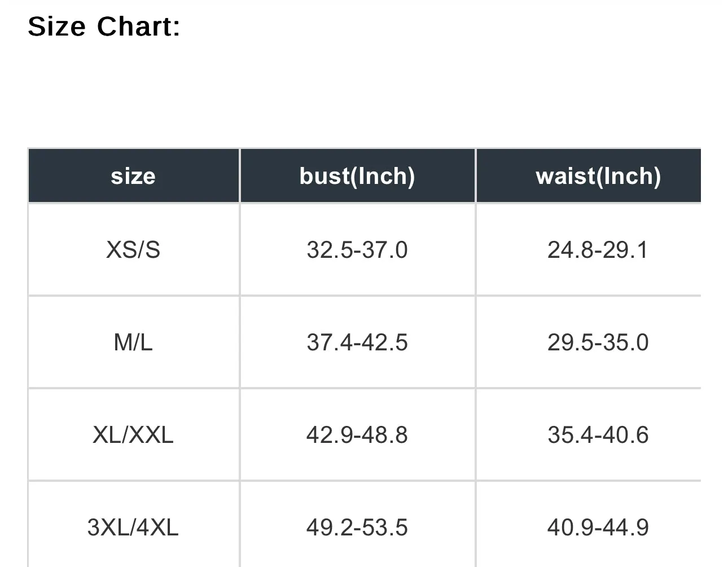Select bust value 32.5-37.0
The width and height of the screenshot is (728, 567).
coord(357,249)
